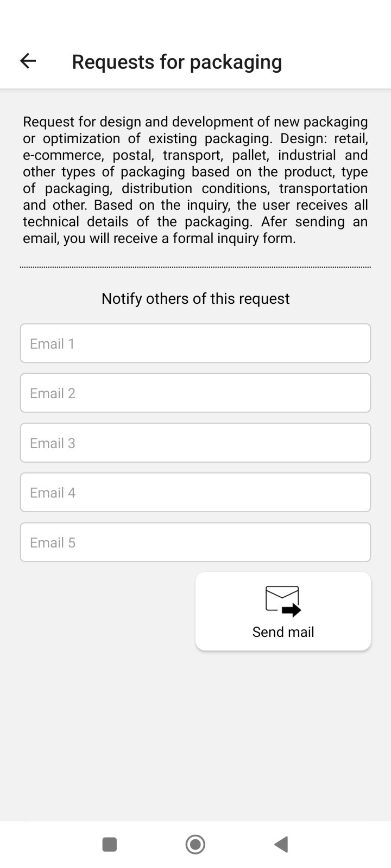391x868 pixels.
Task: Click the Notify others of this request heading
Action: point(195,298)
